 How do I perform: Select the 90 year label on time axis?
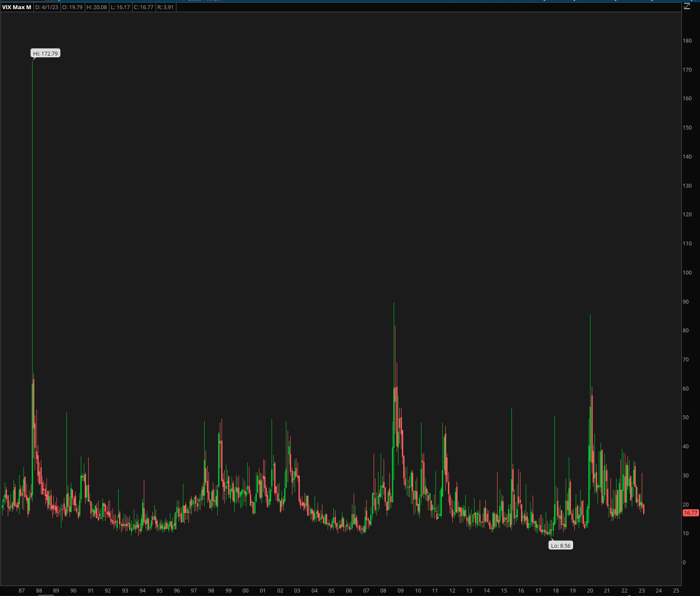point(73,591)
